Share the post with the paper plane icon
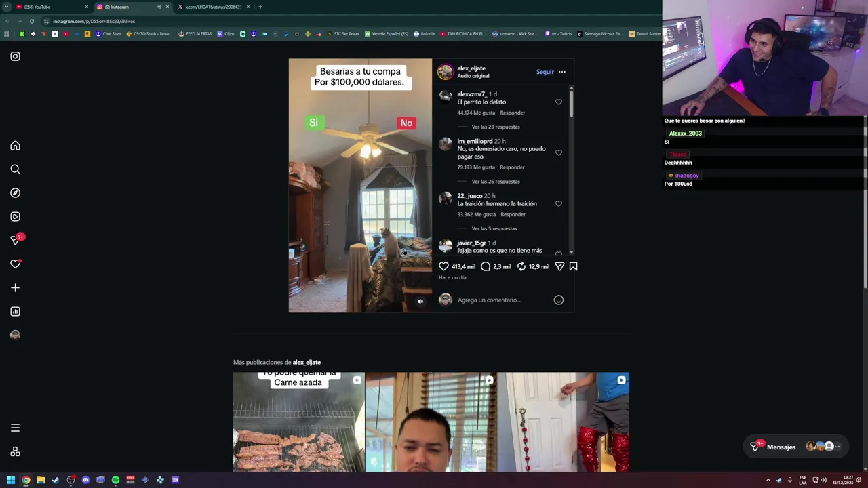Image resolution: width=868 pixels, height=488 pixels. pyautogui.click(x=559, y=266)
